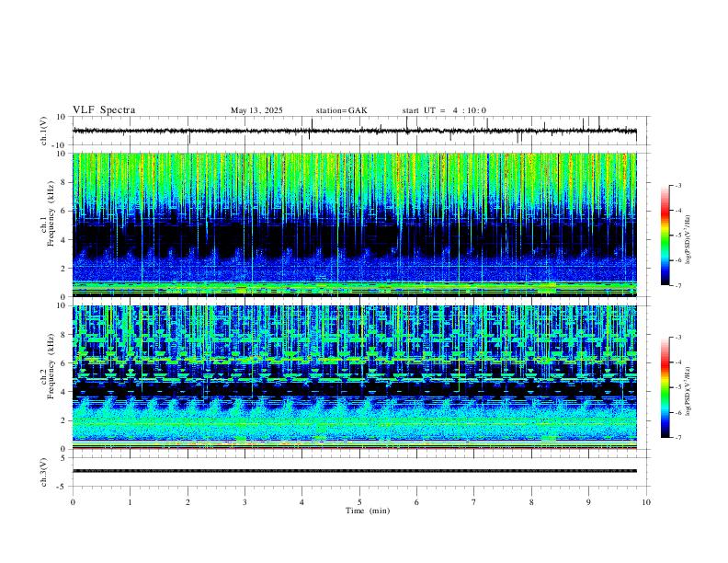
Task: Click time-axis tick label '10'
Action: (x=646, y=502)
